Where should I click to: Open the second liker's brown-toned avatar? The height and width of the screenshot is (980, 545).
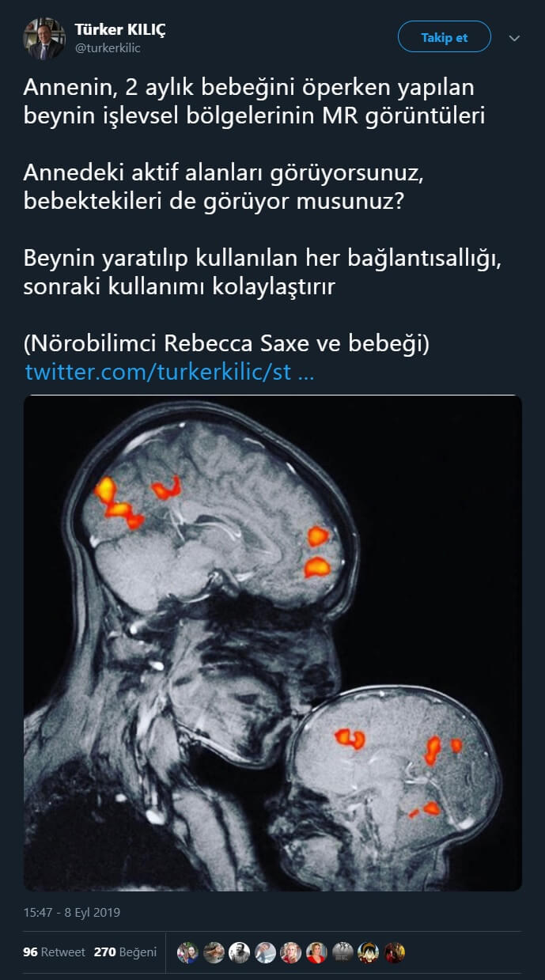coord(214,952)
